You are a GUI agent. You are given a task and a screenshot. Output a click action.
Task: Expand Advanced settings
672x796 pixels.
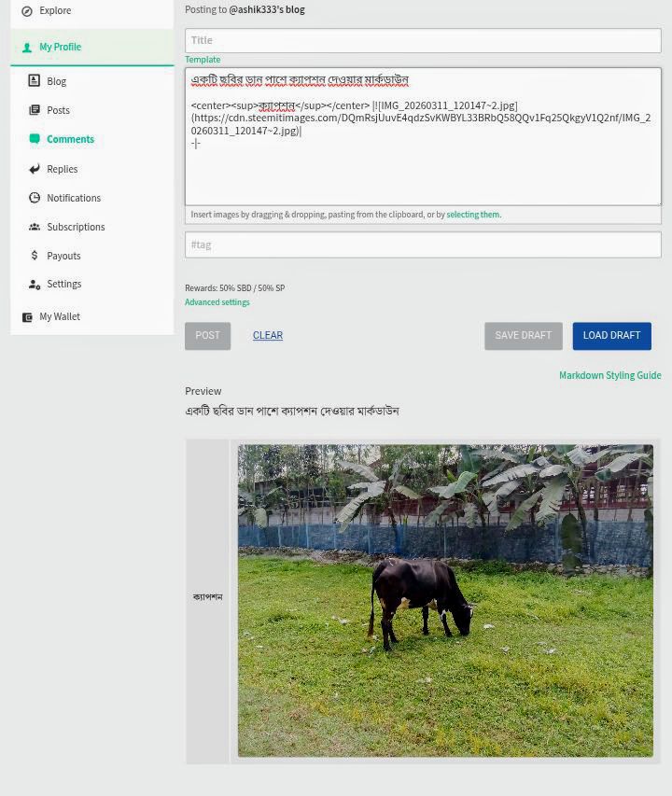tap(217, 302)
